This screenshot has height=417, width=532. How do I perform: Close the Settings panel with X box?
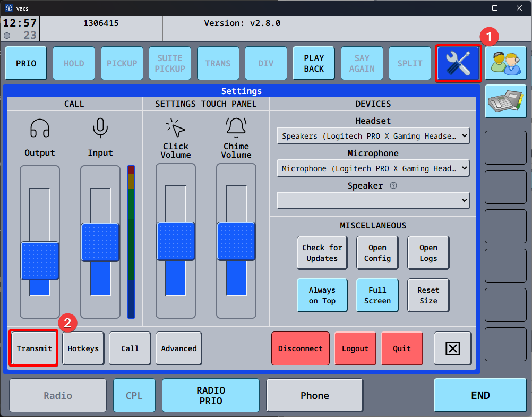452,348
